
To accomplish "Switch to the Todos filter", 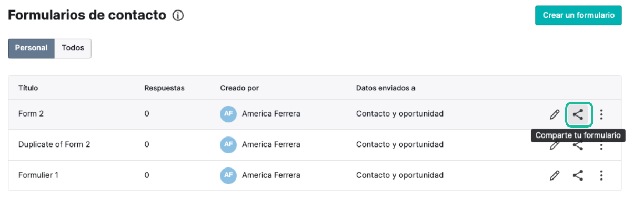I will pos(73,48).
